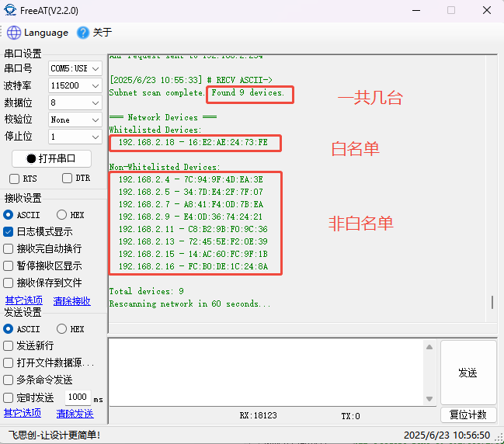Click device line 192.168.2.15 in log
This screenshot has width=504, height=444.
pyautogui.click(x=193, y=254)
